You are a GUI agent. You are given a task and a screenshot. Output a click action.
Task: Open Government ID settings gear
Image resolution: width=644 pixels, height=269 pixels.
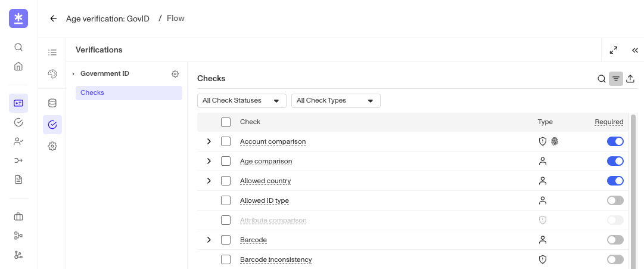(175, 74)
